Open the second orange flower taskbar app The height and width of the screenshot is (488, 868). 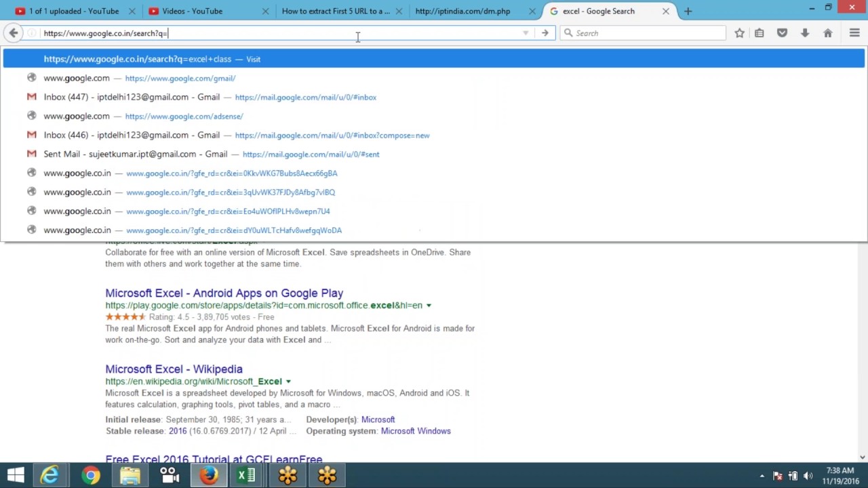(327, 475)
